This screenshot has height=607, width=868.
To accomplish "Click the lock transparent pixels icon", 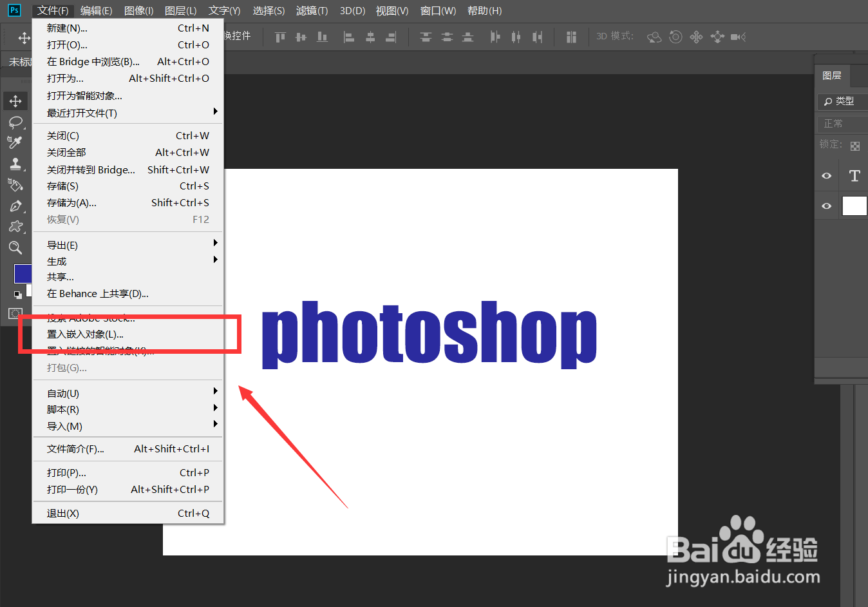I will click(855, 146).
